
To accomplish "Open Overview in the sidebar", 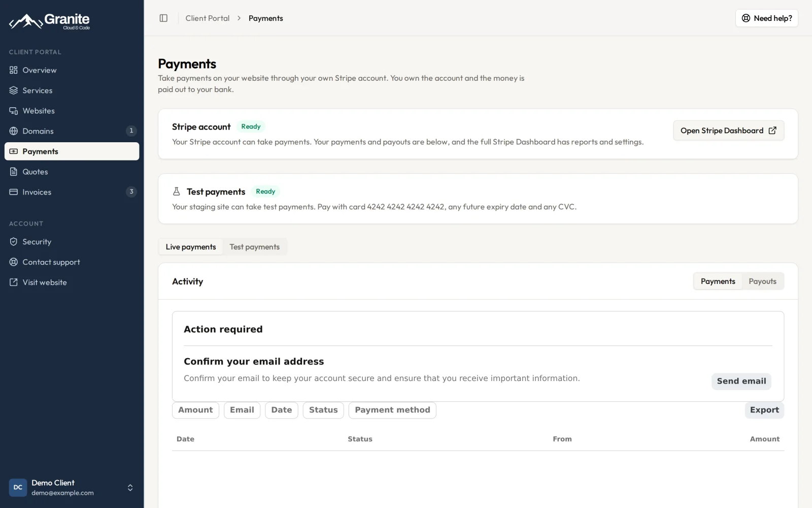I will click(72, 70).
